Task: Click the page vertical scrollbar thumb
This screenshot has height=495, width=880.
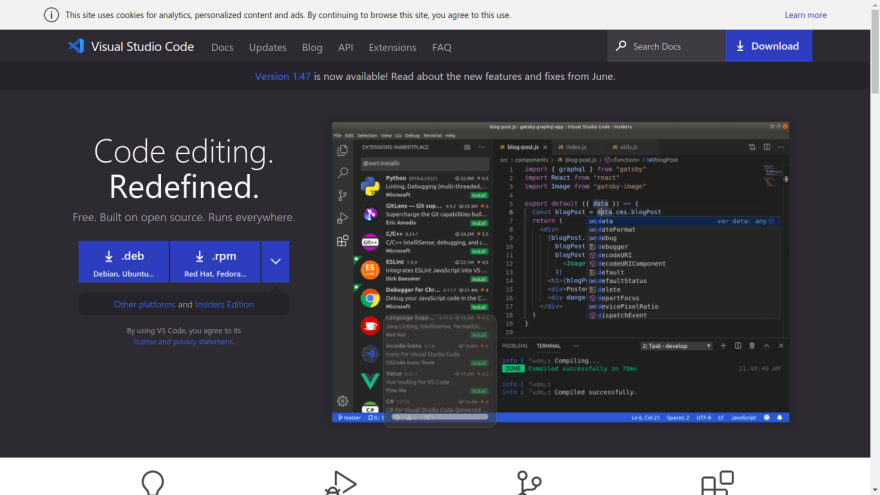Action: click(875, 51)
